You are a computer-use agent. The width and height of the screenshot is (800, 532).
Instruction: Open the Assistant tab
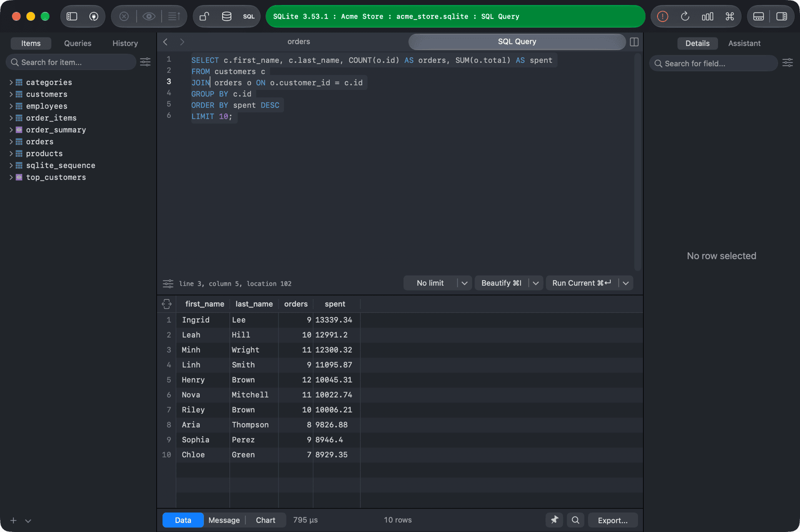pos(744,43)
